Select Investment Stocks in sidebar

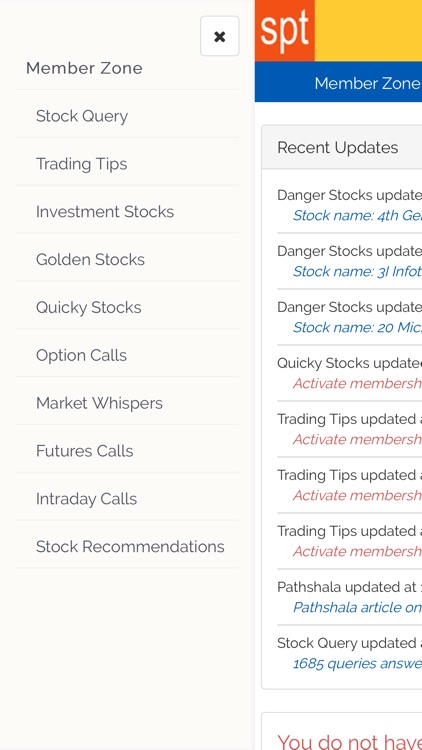pyautogui.click(x=128, y=211)
